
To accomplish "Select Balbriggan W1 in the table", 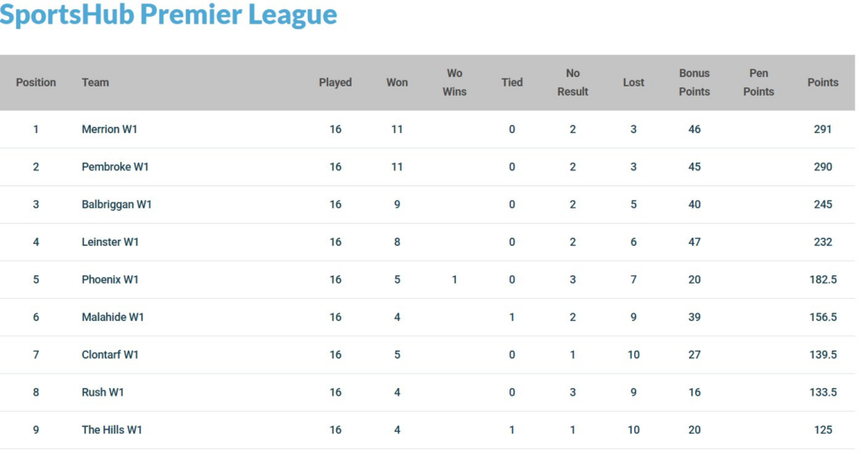I will tap(117, 204).
